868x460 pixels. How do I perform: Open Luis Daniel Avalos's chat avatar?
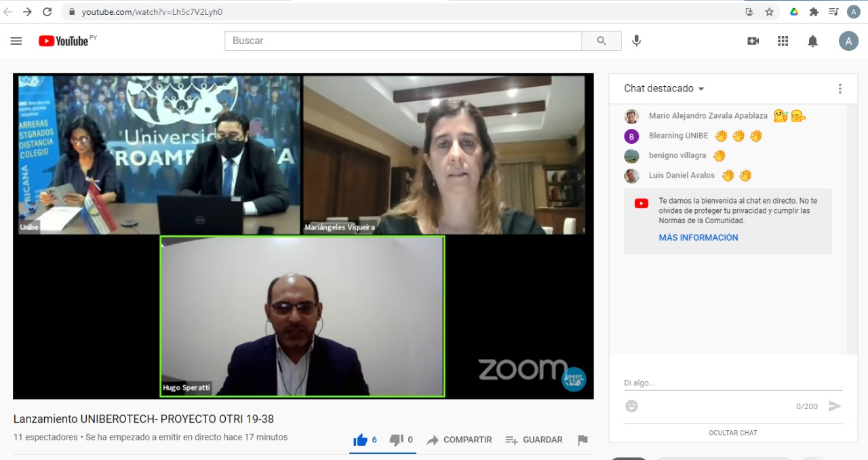point(631,176)
